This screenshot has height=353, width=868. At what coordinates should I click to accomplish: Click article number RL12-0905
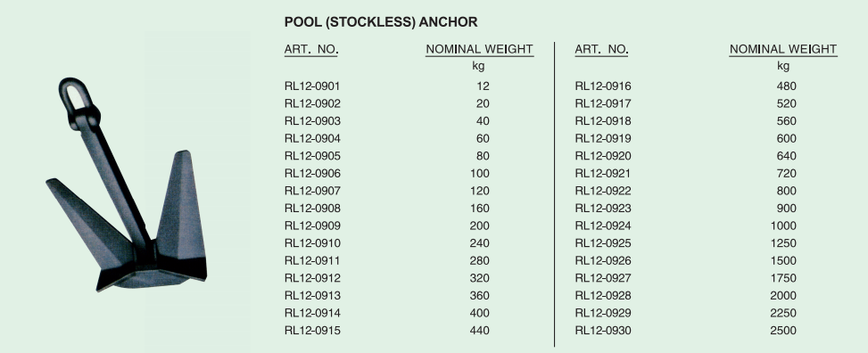click(x=312, y=156)
